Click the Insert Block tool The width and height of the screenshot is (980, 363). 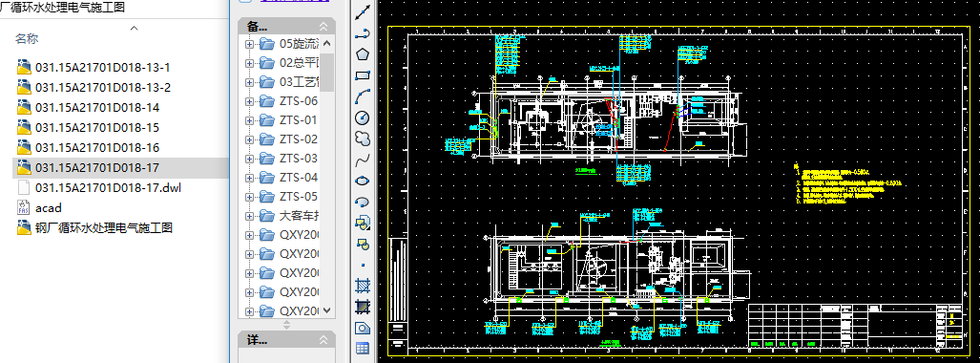point(363,223)
